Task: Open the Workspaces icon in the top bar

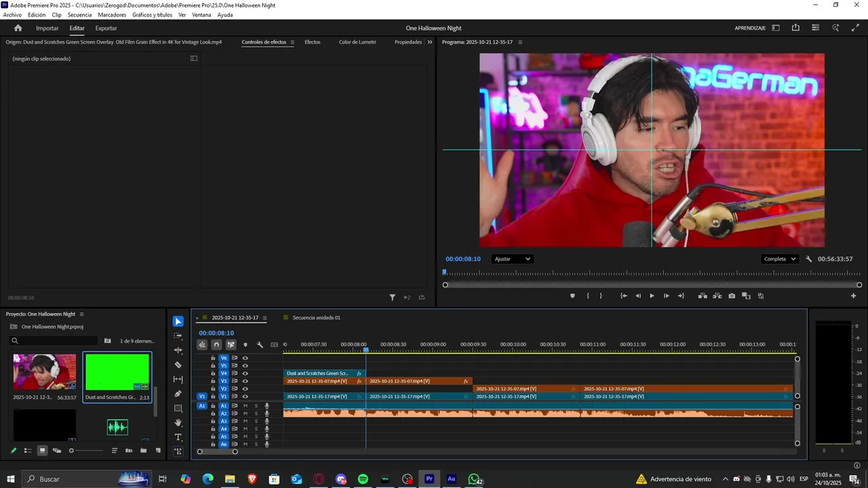Action: click(x=776, y=28)
